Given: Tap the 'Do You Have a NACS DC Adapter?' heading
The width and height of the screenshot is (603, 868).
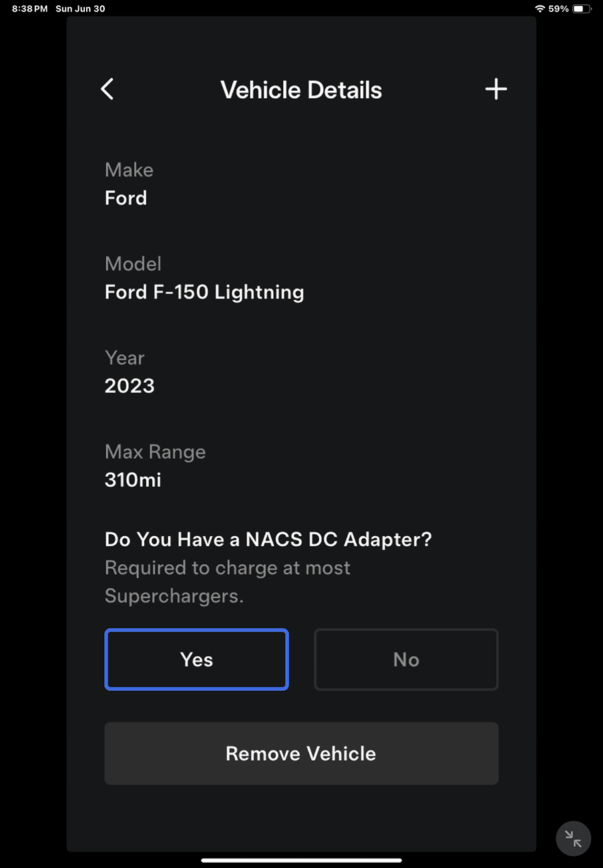Looking at the screenshot, I should [x=268, y=539].
